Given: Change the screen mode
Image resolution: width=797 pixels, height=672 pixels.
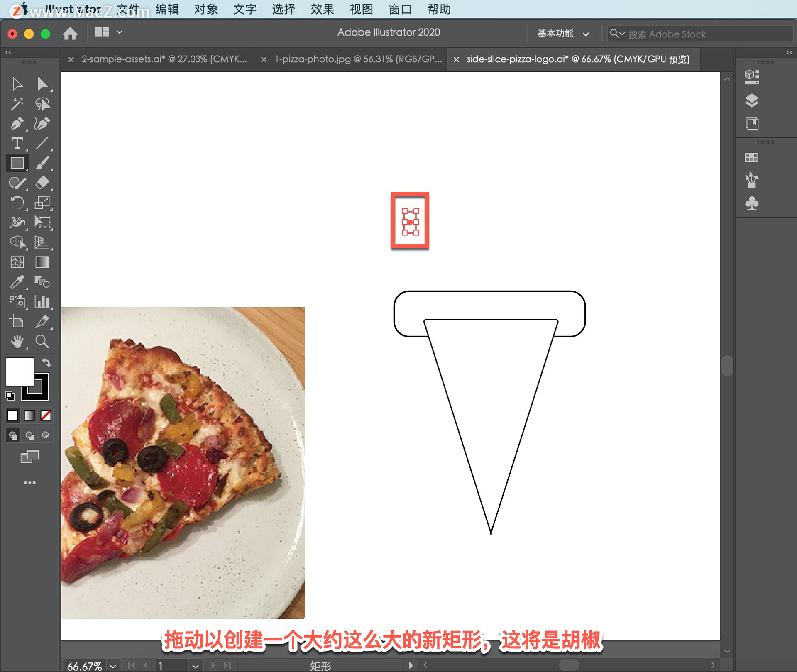Looking at the screenshot, I should [29, 457].
